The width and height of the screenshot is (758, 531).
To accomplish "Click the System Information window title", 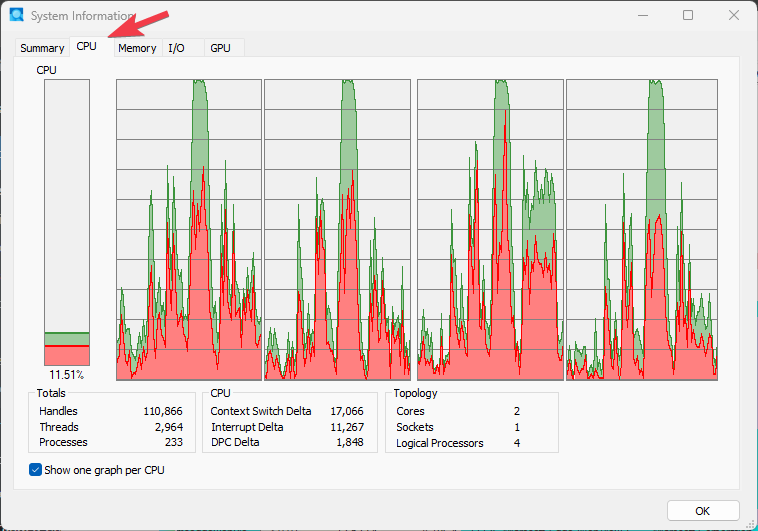I will pyautogui.click(x=82, y=15).
